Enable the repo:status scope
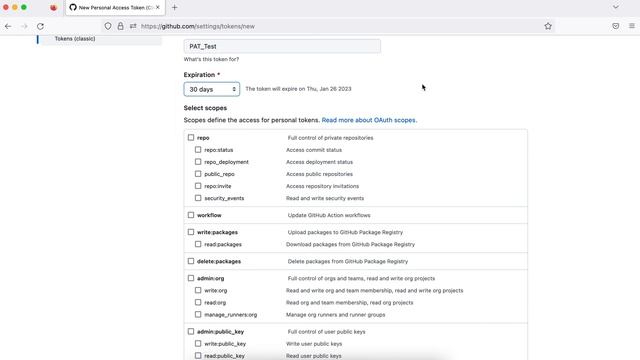640x360 pixels. click(198, 150)
